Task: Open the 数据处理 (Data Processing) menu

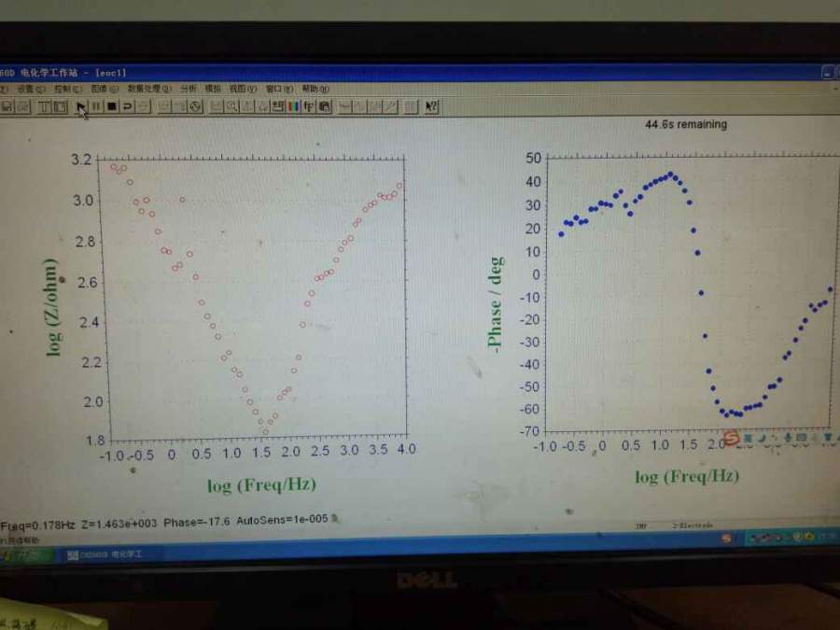Action: [x=149, y=89]
